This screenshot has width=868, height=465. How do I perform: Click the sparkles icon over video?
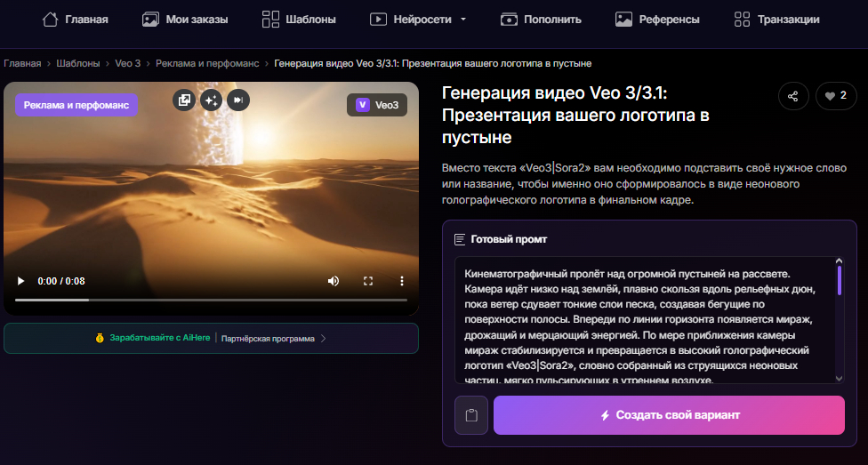click(x=211, y=100)
